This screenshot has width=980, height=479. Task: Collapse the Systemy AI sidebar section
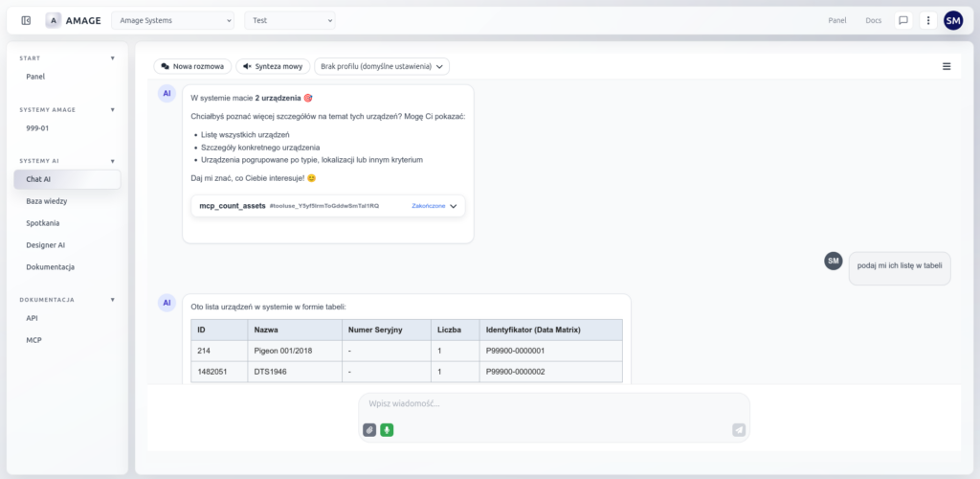[x=112, y=161]
